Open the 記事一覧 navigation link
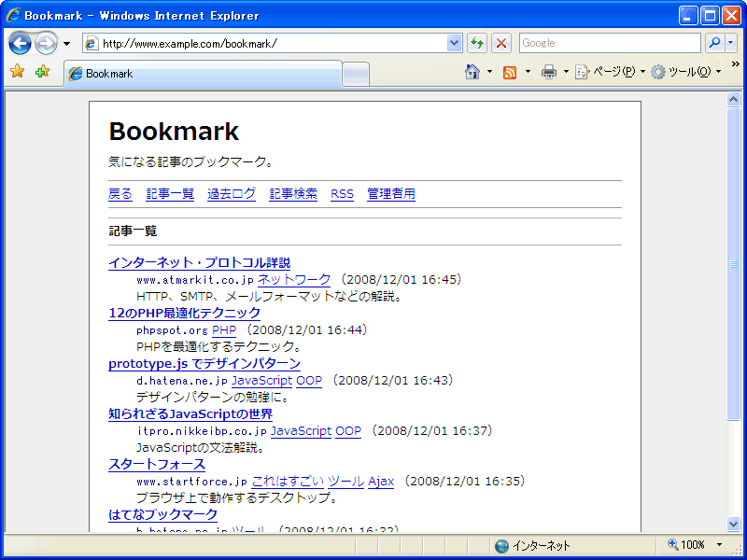The width and height of the screenshot is (747, 560). coord(170,194)
